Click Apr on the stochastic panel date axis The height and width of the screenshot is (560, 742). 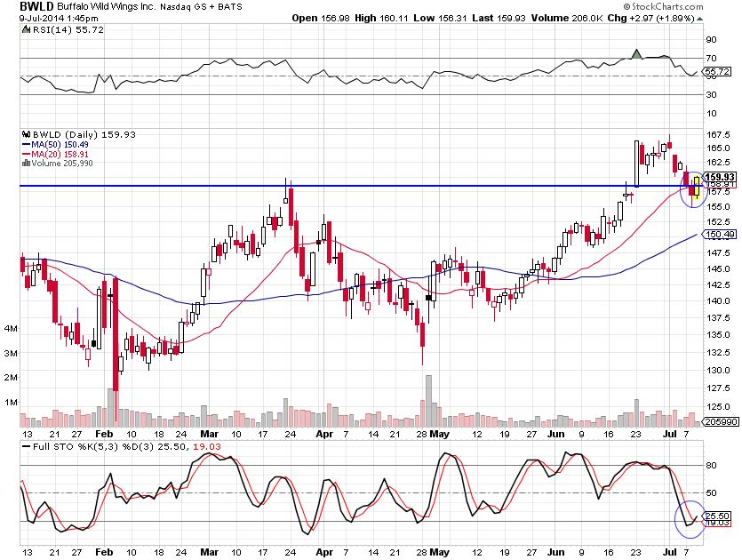tap(324, 552)
